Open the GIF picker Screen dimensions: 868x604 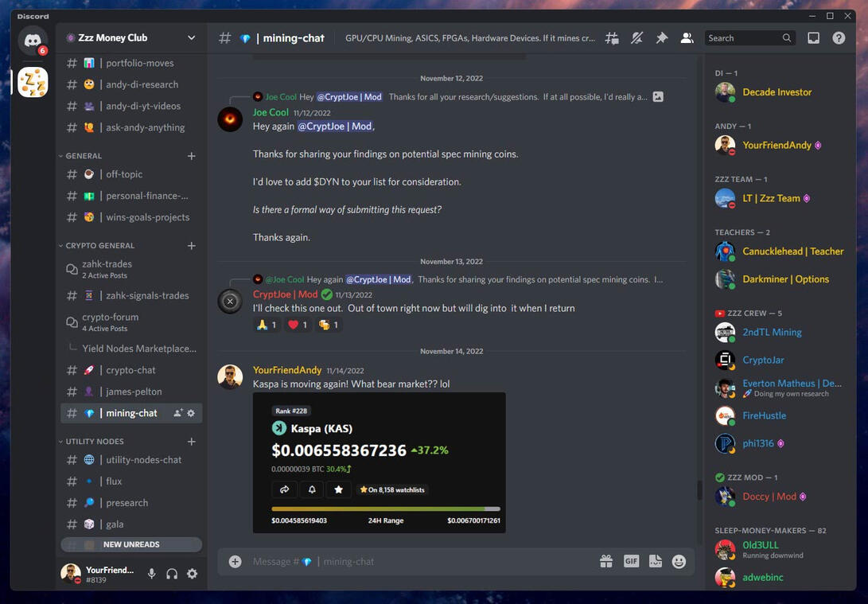tap(631, 561)
